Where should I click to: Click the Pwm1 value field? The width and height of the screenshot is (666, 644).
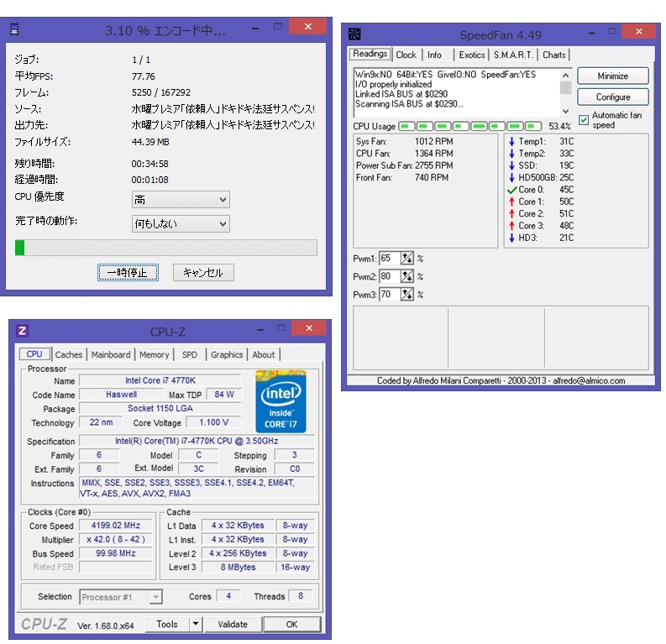click(x=390, y=258)
